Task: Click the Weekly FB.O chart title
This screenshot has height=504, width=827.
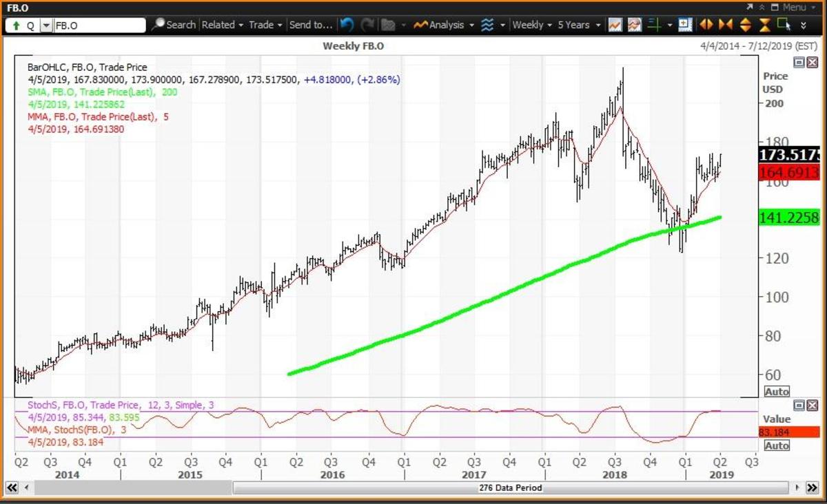Action: [x=354, y=46]
